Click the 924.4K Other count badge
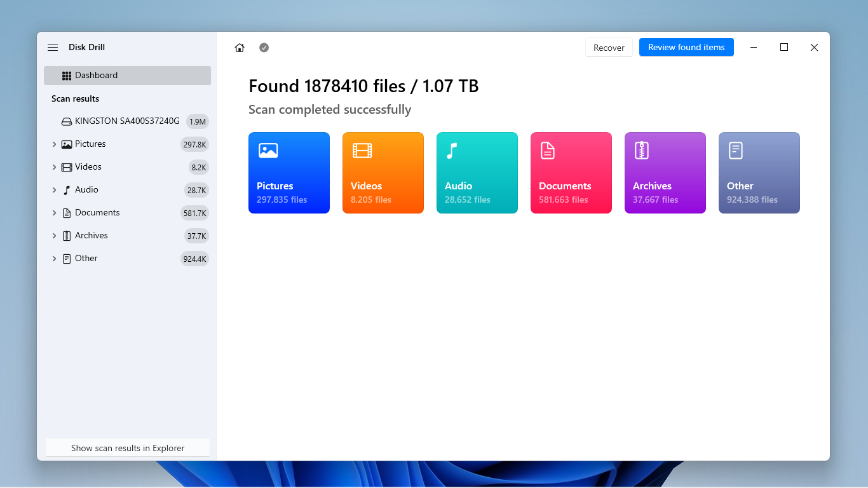The image size is (868, 488). [x=194, y=259]
